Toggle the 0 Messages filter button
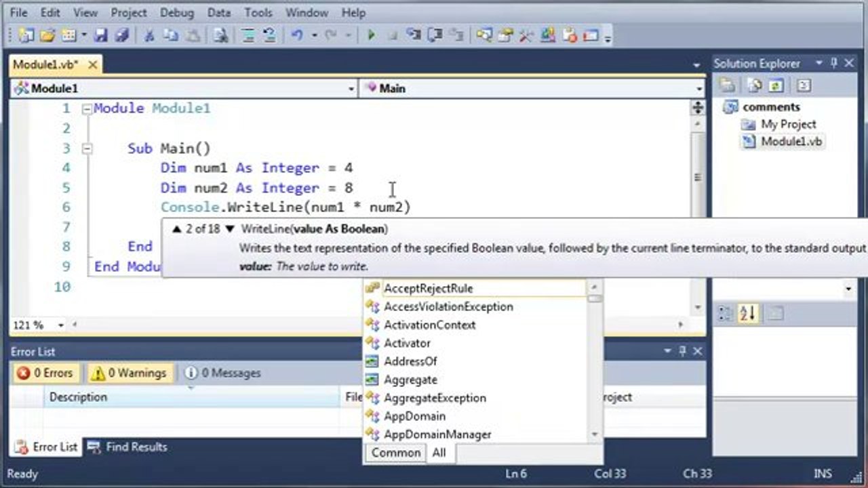This screenshot has height=488, width=868. 222,373
